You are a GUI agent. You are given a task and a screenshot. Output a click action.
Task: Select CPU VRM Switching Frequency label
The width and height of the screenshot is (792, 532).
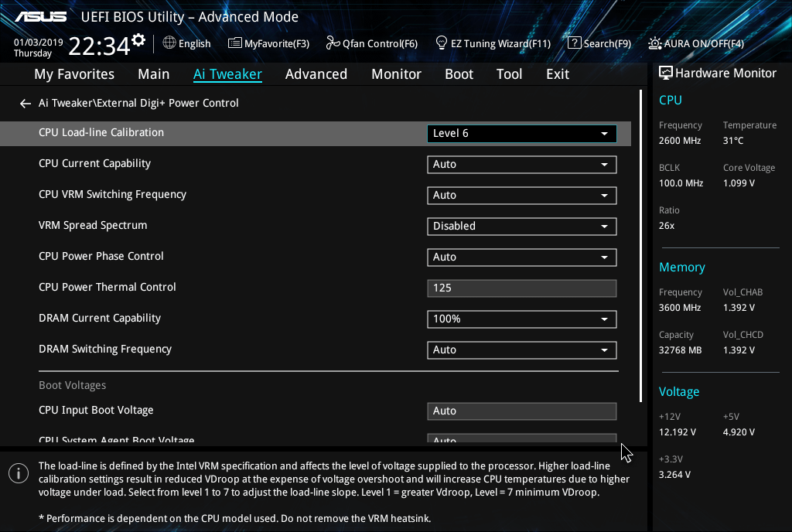pyautogui.click(x=112, y=194)
